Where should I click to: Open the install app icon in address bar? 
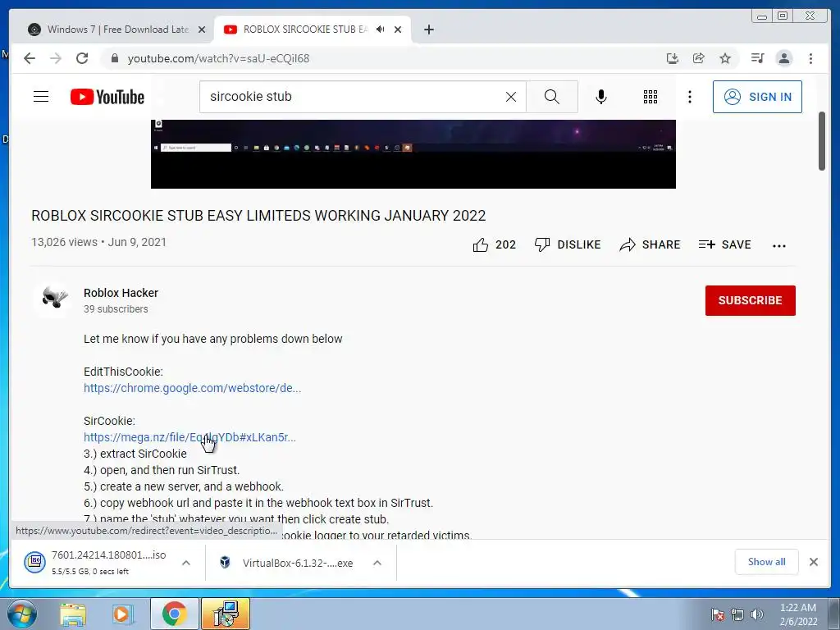point(673,58)
